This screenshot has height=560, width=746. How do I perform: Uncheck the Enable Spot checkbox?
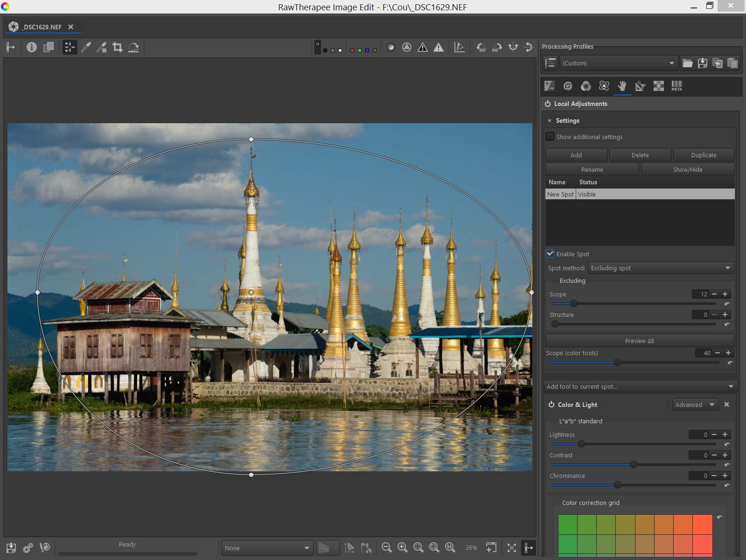tap(551, 254)
